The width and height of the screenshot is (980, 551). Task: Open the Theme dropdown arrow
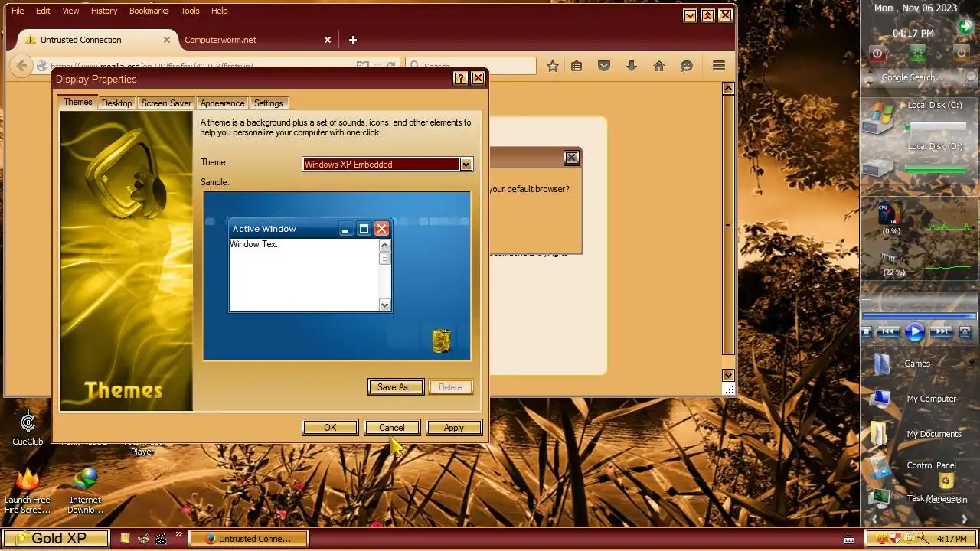click(x=465, y=165)
